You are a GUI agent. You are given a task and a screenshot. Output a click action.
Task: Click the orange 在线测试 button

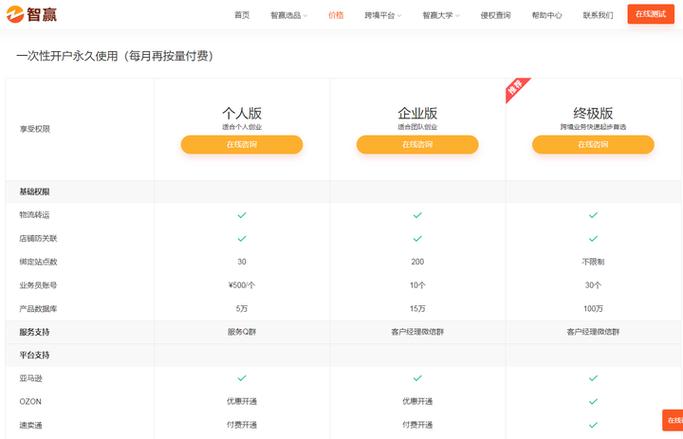click(651, 14)
